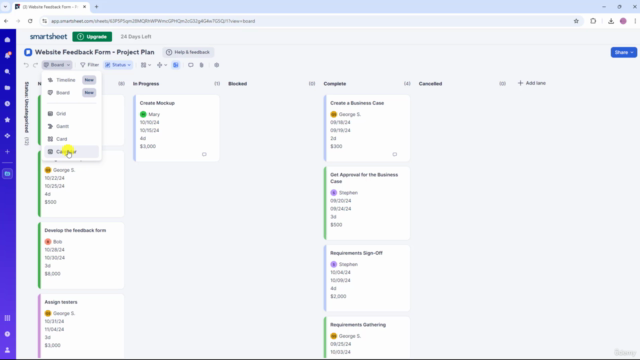This screenshot has width=640, height=360.
Task: Click 24 Days Left trial text
Action: [x=136, y=37]
